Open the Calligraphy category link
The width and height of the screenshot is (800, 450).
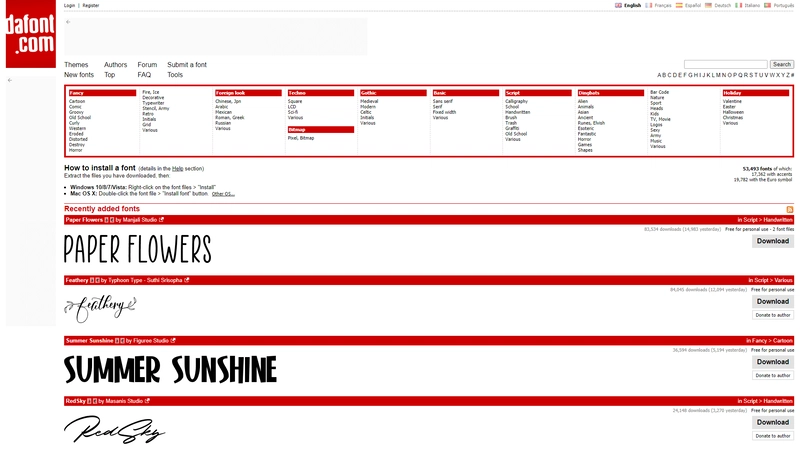click(x=516, y=101)
